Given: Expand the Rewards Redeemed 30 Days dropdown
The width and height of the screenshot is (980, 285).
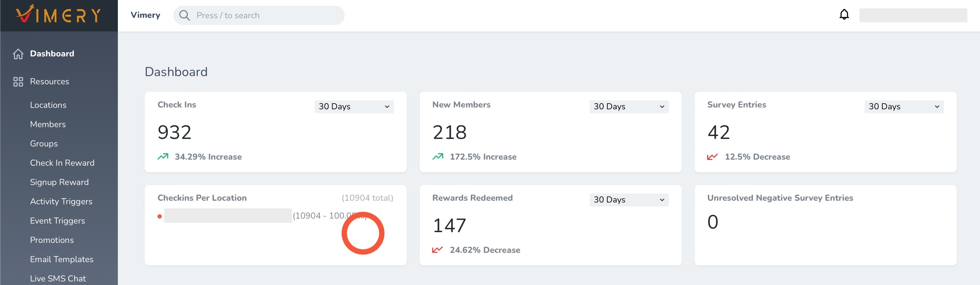Looking at the screenshot, I should (629, 200).
